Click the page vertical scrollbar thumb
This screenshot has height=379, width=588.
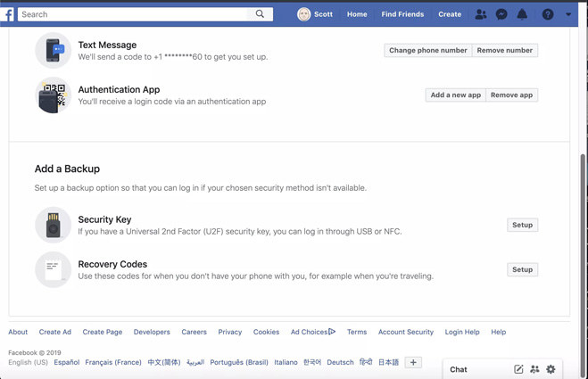[583, 266]
